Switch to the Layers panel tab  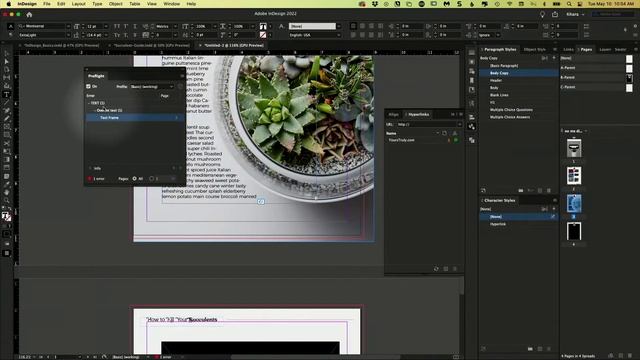coord(605,49)
